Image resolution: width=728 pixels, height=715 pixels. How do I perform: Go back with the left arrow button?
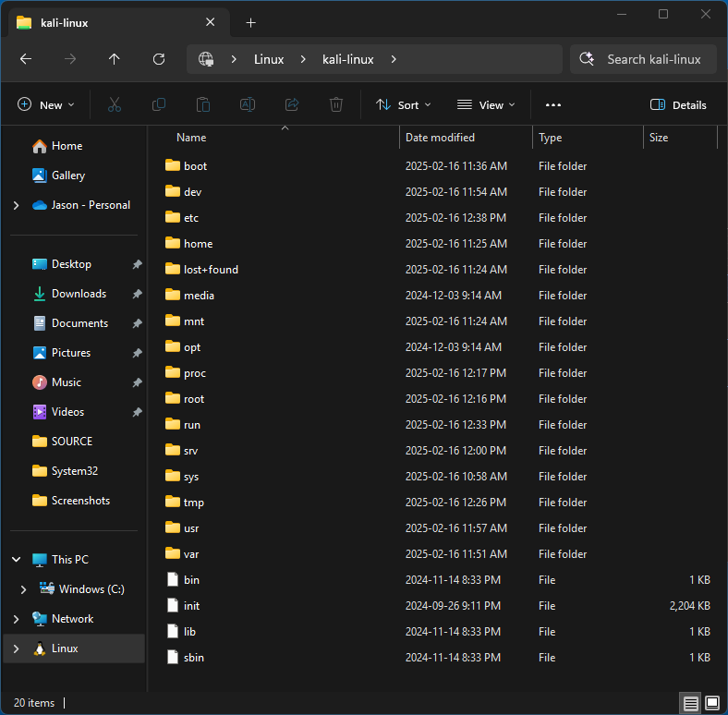tap(26, 59)
